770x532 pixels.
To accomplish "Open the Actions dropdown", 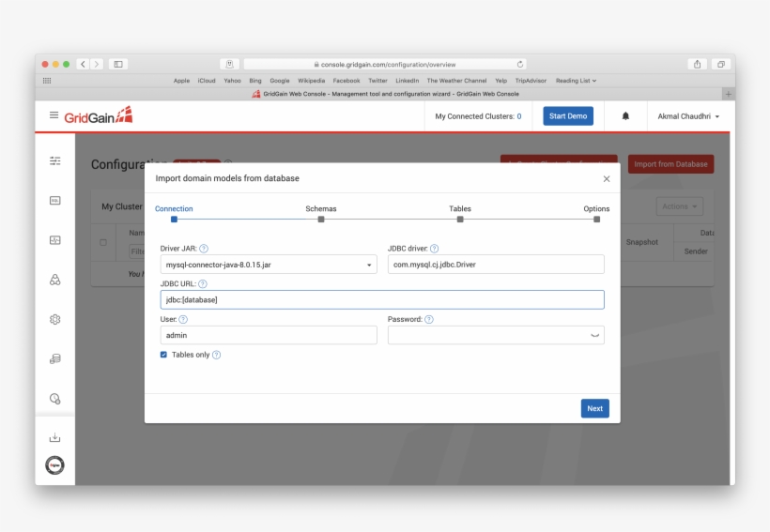I will coord(680,206).
